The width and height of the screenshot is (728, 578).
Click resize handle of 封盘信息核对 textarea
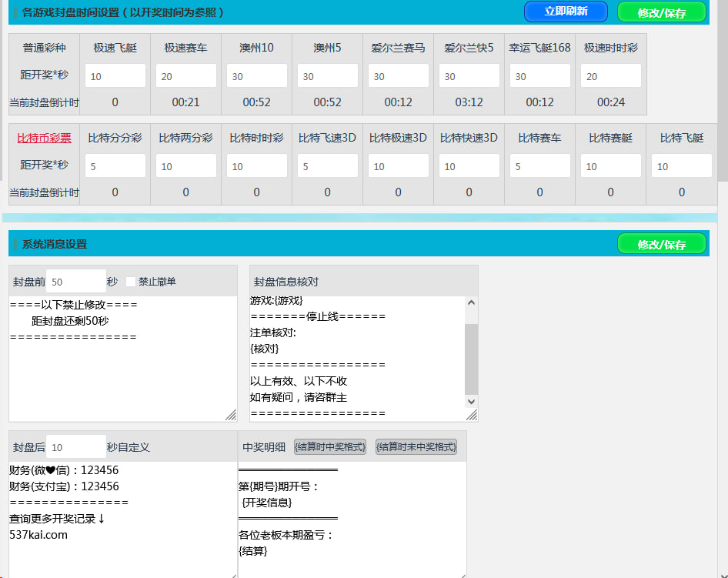471,415
